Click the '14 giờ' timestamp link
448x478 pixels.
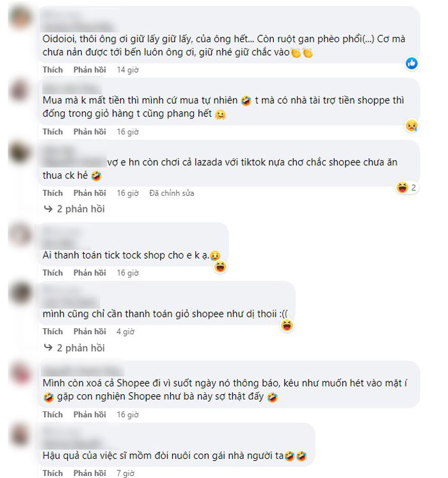coord(127,70)
